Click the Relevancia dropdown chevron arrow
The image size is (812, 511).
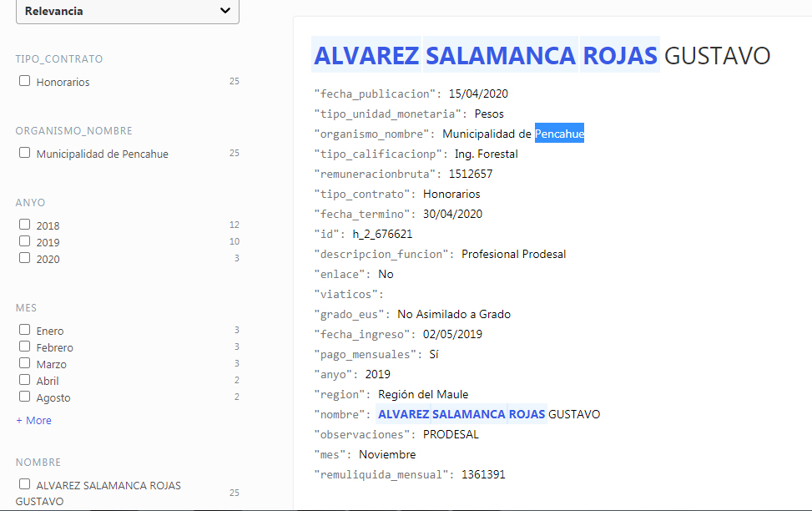coord(224,10)
